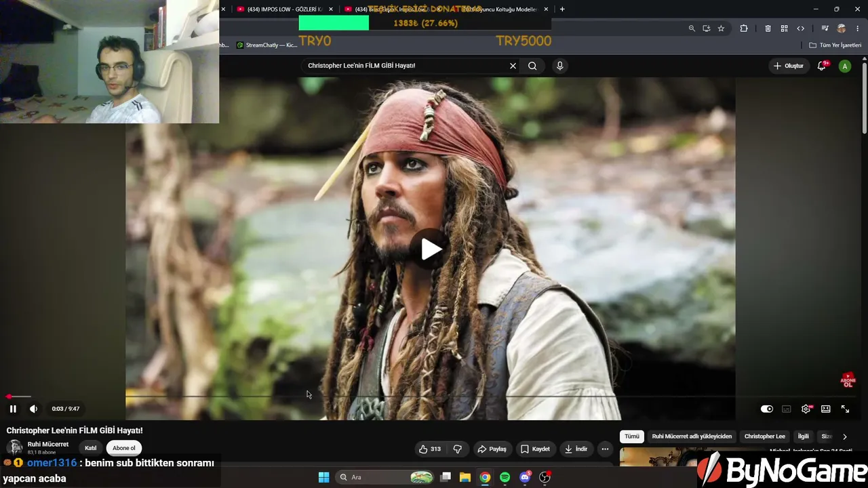Open the Tüm Yer İşaretleri bookmarks folder

[835, 45]
